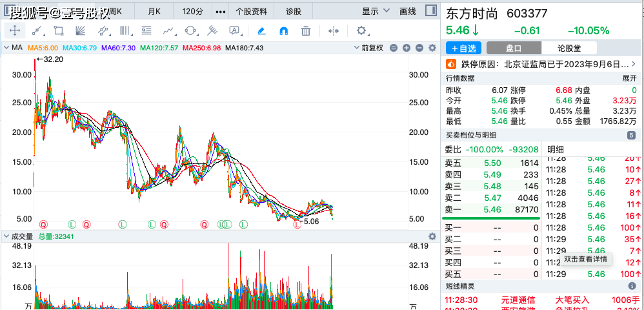Open the 个股资料 tab

point(250,11)
